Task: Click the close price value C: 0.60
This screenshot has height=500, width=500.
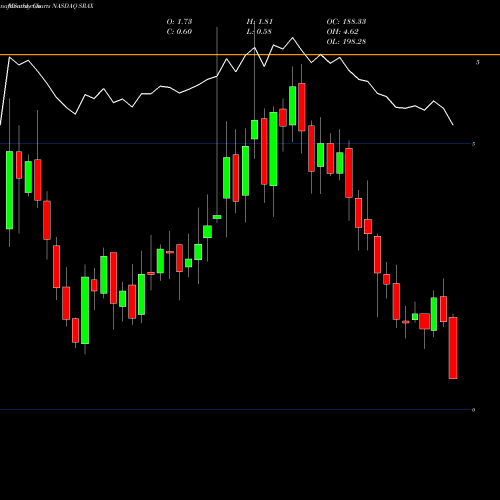Action: click(x=179, y=32)
